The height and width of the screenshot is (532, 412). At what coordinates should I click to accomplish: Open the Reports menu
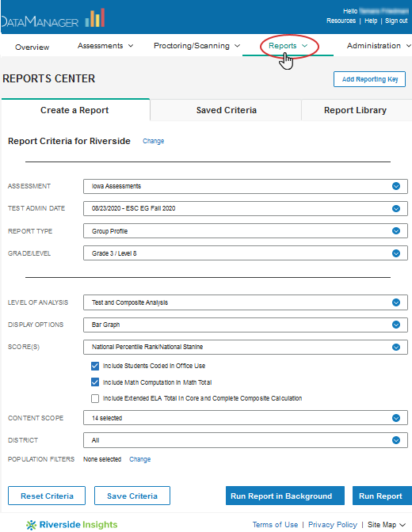(x=288, y=46)
